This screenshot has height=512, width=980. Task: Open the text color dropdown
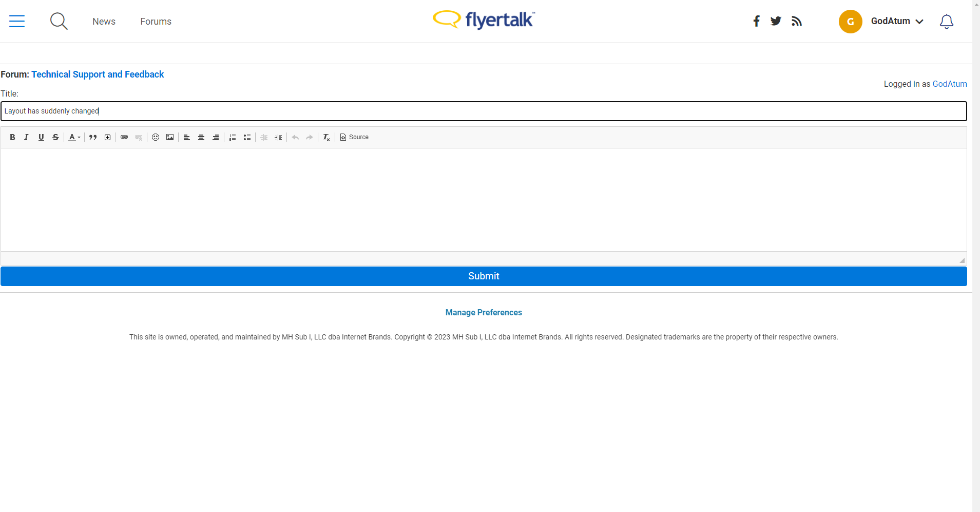pyautogui.click(x=74, y=137)
